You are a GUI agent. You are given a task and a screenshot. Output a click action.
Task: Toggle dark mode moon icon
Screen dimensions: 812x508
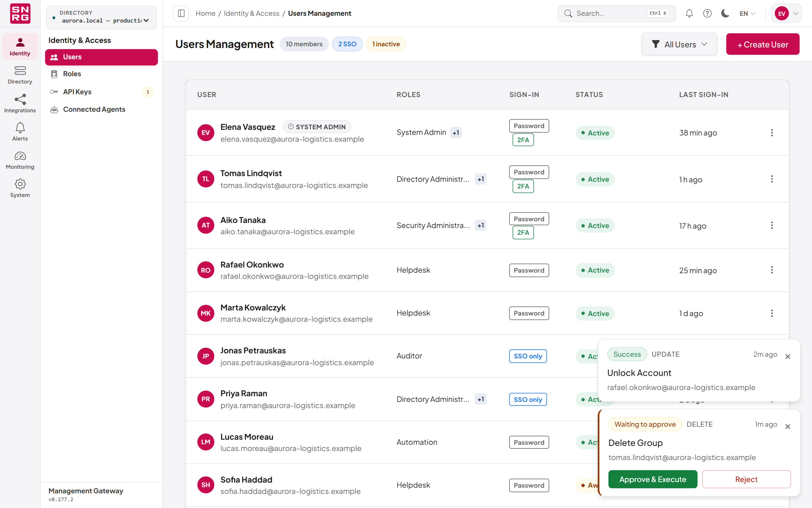[x=725, y=14]
